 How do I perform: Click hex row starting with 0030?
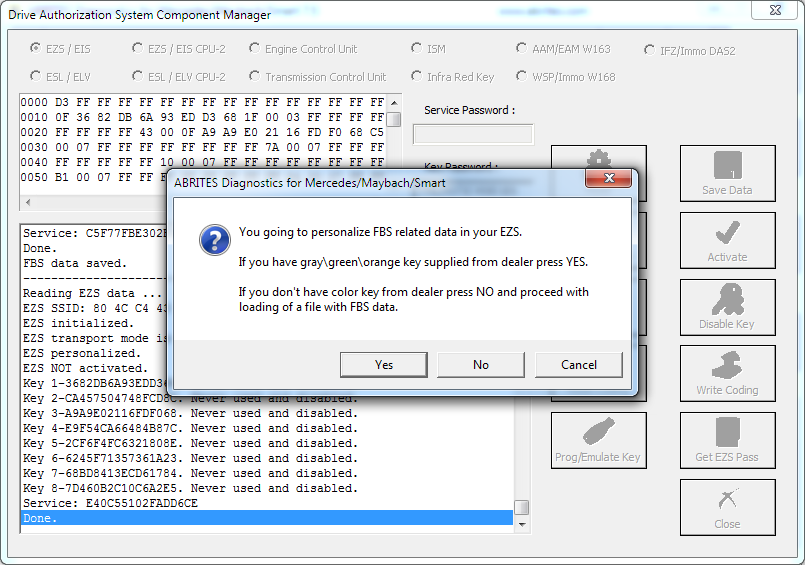pos(203,147)
